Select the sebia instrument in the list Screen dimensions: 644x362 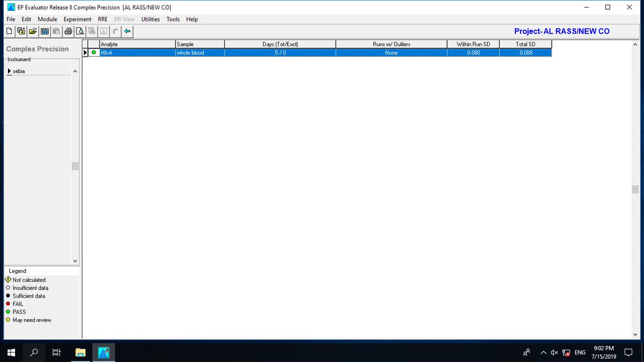pos(38,71)
